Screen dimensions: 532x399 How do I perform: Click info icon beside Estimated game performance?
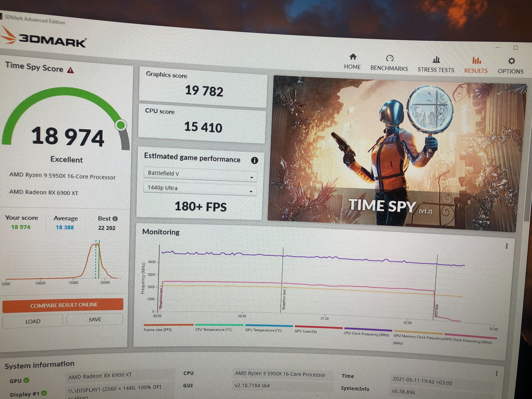[x=255, y=160]
